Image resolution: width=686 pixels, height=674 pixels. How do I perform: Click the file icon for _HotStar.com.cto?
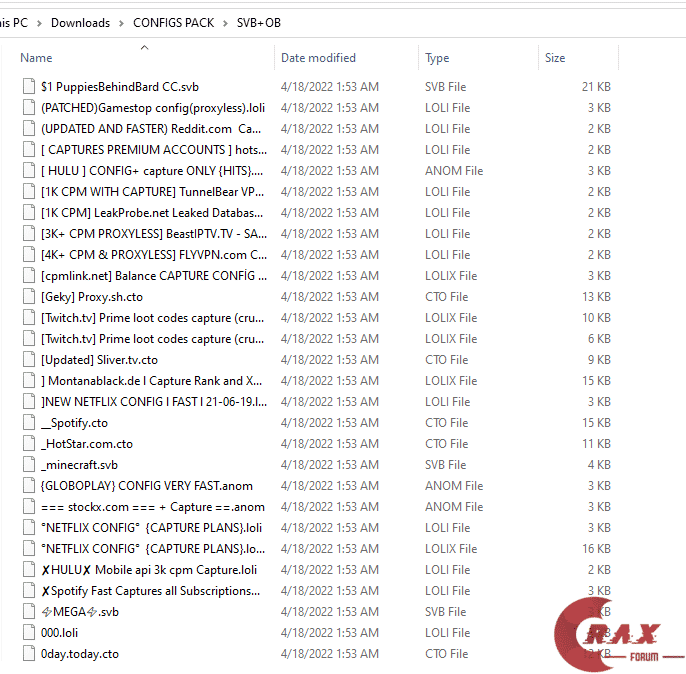[x=29, y=444]
